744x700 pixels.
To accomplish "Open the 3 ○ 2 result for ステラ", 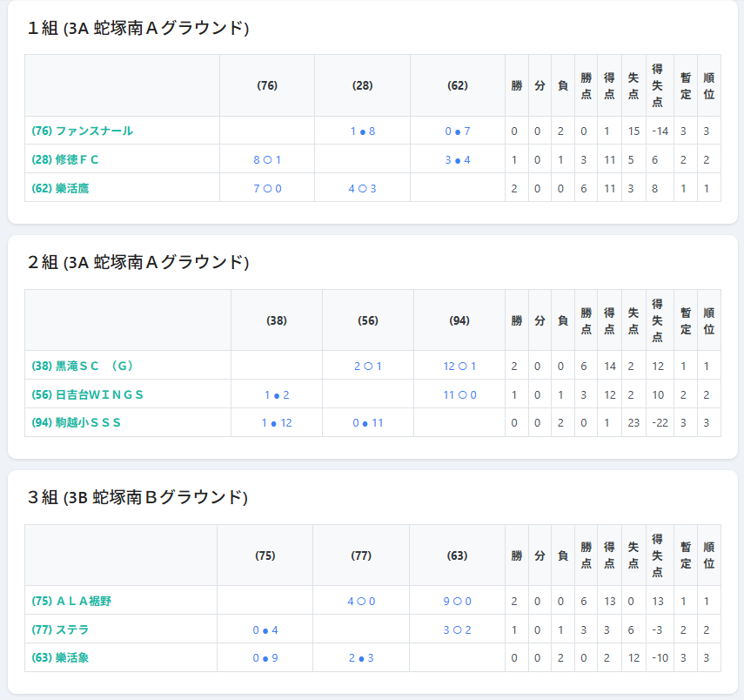I will tap(457, 629).
